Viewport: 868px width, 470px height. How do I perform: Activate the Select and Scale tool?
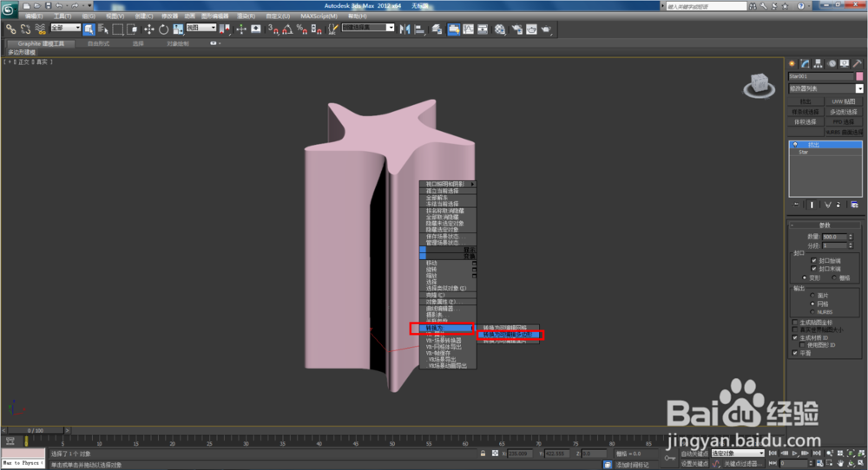pyautogui.click(x=178, y=29)
